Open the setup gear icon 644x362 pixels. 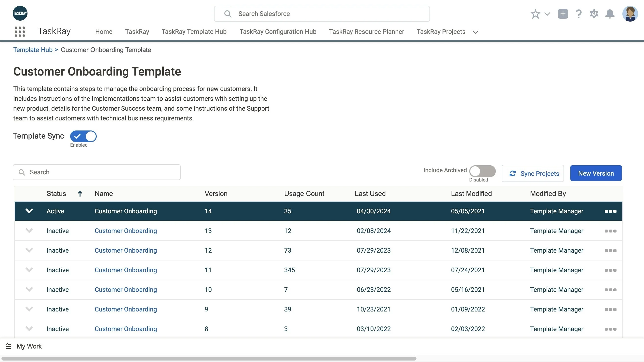tap(594, 14)
